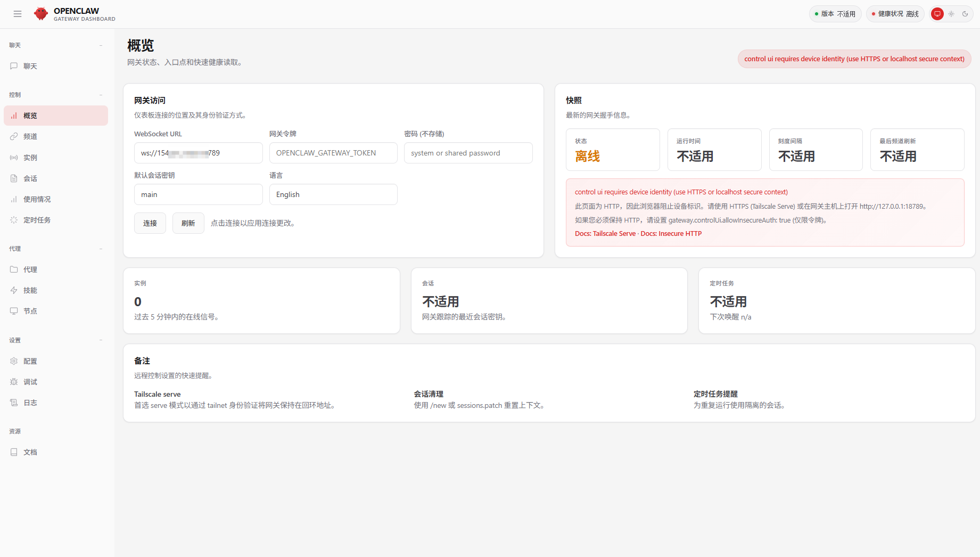
Task: Select 会话 sessions in sidebar
Action: [30, 178]
